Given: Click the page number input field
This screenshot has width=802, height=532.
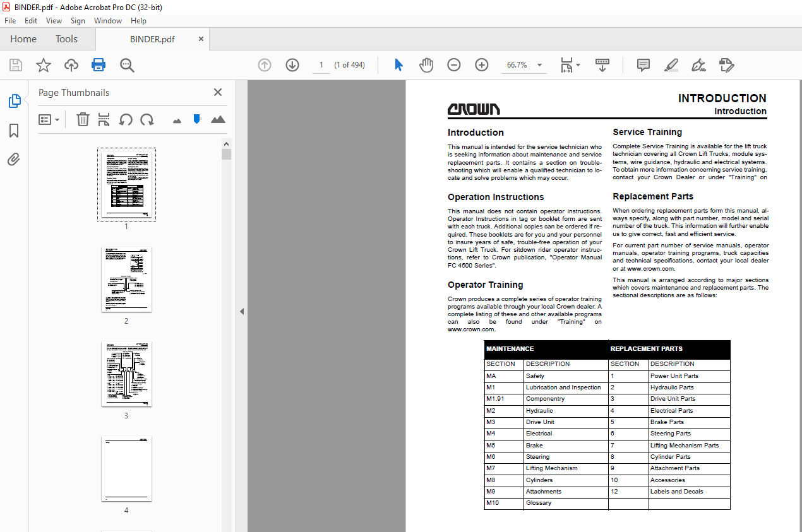Looking at the screenshot, I should [321, 65].
